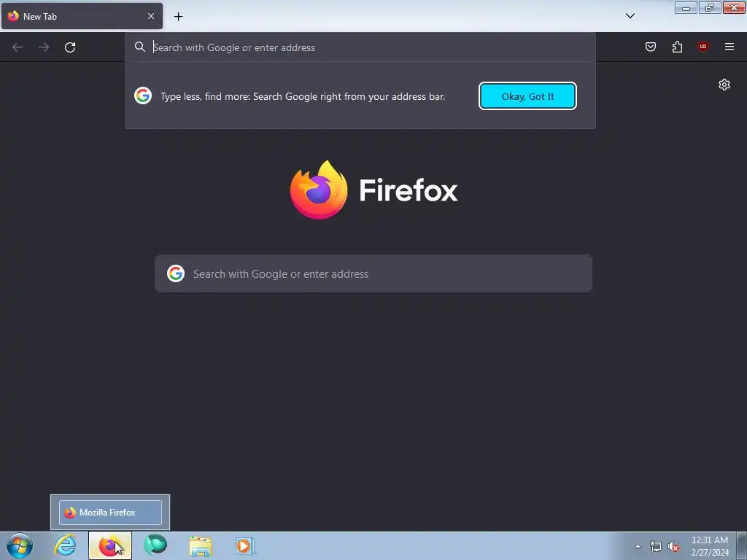
Task: Reload the current page
Action: pos(70,47)
